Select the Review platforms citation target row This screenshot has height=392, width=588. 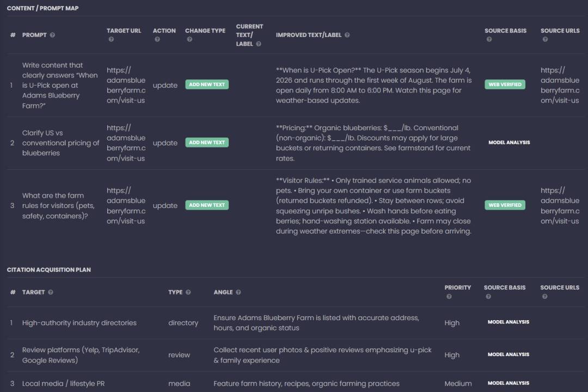tap(81, 355)
